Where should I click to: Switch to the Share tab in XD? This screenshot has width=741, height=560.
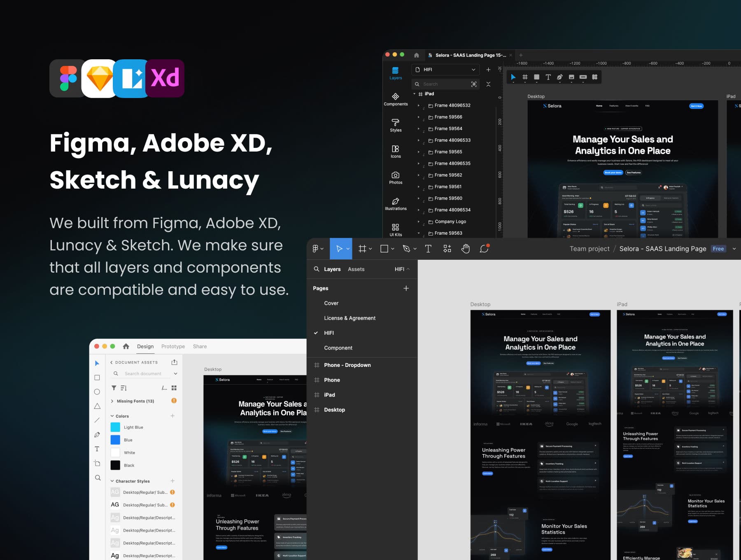pos(200,346)
